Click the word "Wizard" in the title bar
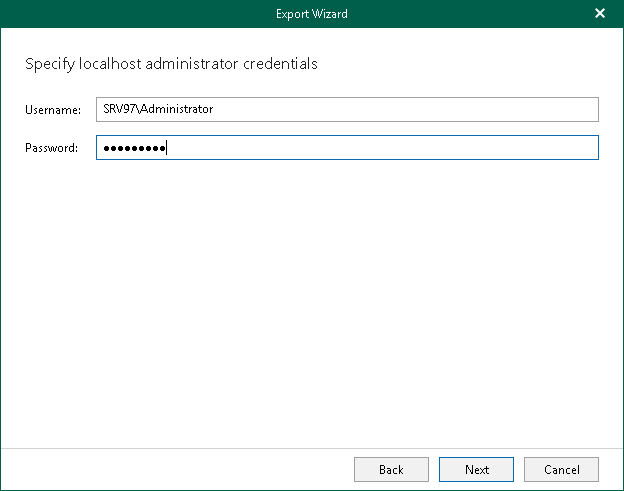Viewport: 624px width, 491px height. coord(329,14)
